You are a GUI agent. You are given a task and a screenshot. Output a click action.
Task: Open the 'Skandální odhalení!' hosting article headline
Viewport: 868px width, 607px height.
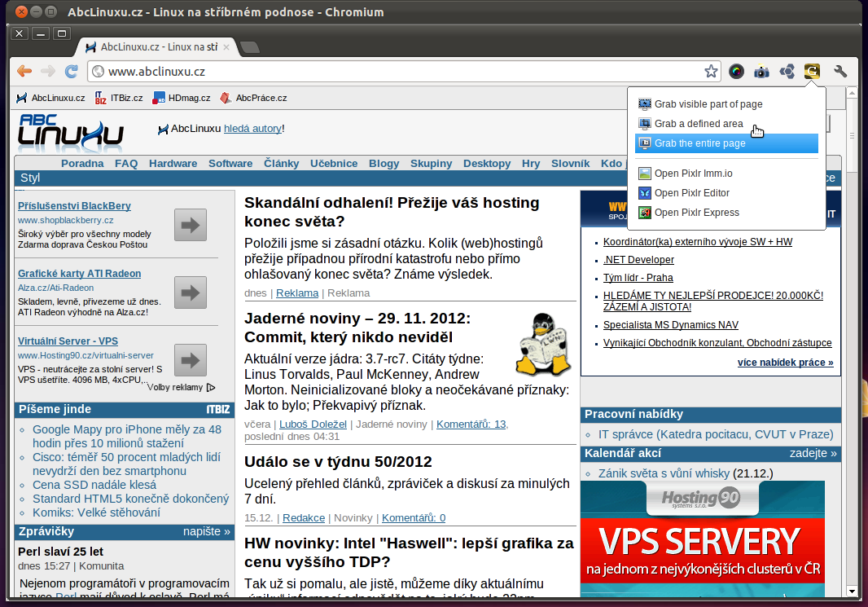pyautogui.click(x=392, y=212)
